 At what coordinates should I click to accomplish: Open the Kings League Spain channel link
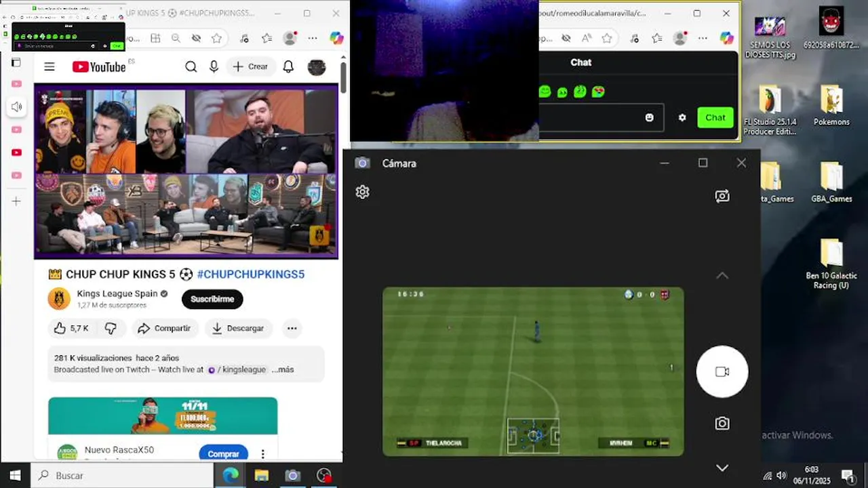(117, 293)
